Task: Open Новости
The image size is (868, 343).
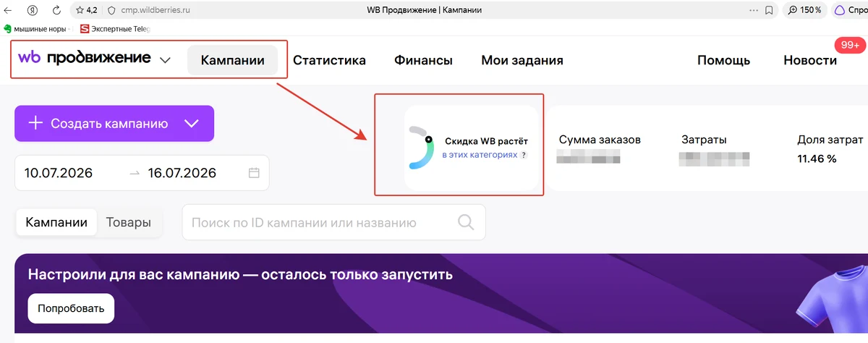Action: tap(810, 60)
